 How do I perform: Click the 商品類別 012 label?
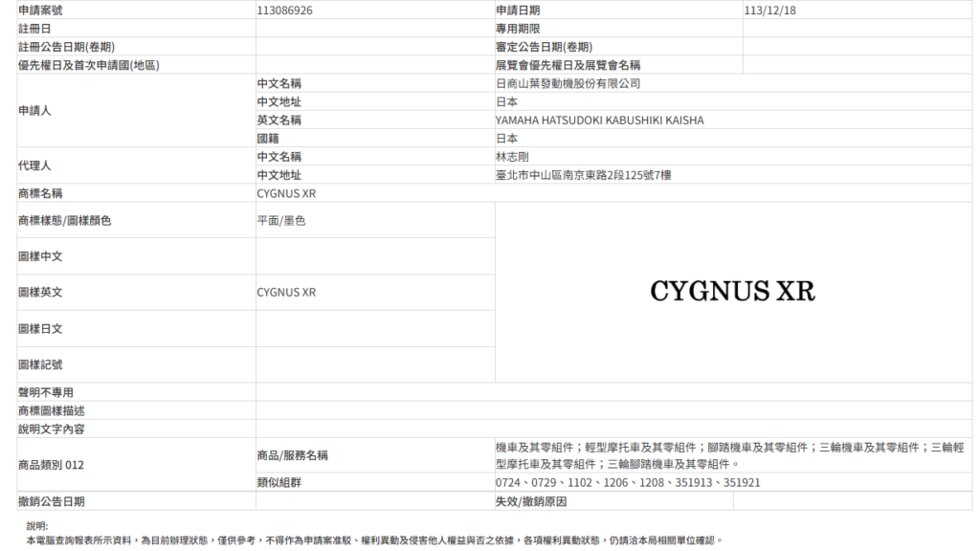pos(51,465)
